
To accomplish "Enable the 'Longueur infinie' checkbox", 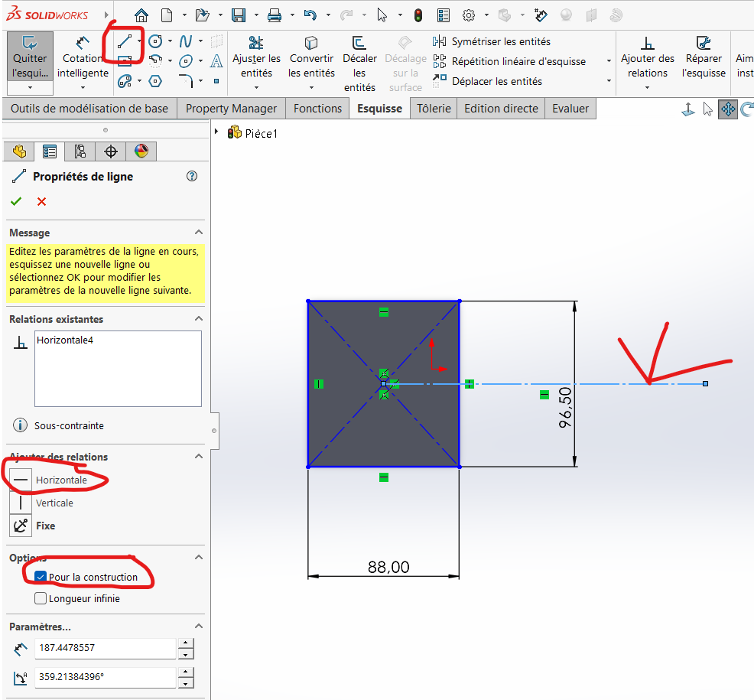I will 41,598.
